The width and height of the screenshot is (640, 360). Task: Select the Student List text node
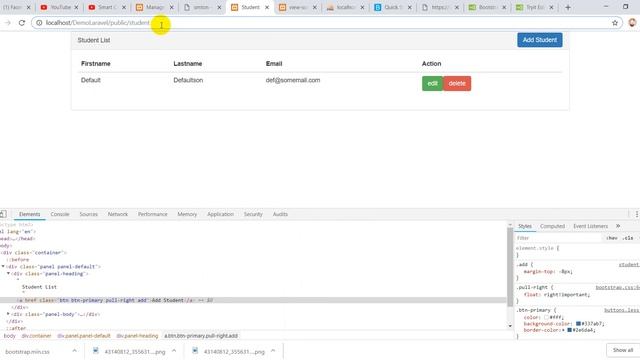[39, 287]
